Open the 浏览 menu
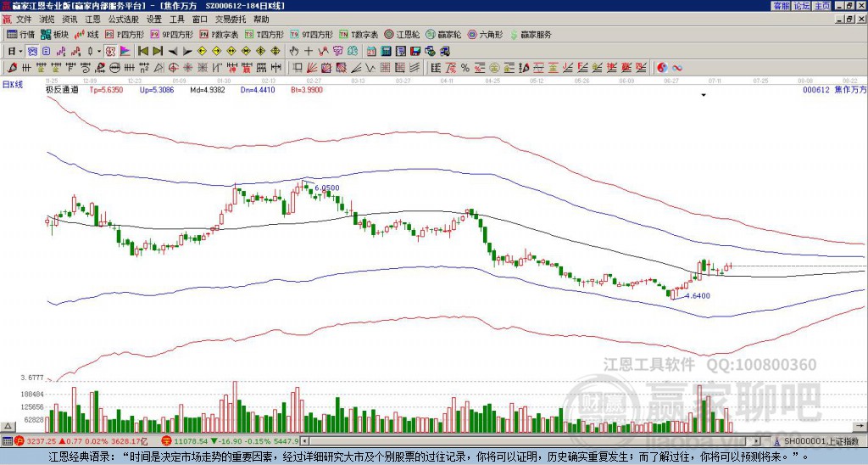Viewport: 868px width, 465px height. 47,20
